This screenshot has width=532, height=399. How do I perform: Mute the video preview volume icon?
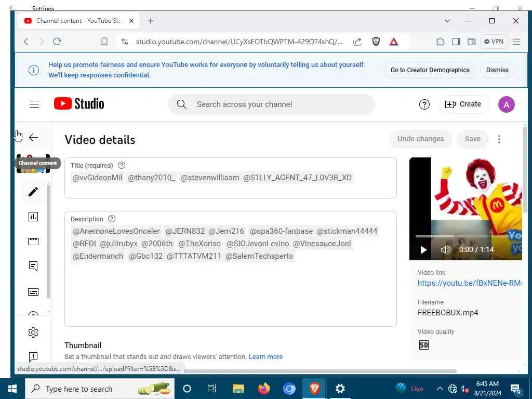(445, 250)
